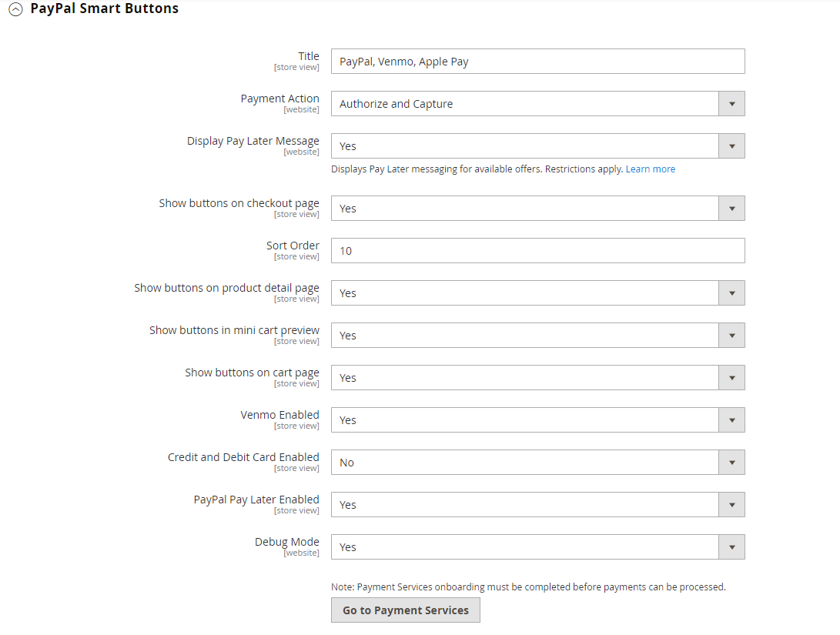
Task: Open the PayPal Pay Later Enabled dropdown
Action: coord(731,504)
